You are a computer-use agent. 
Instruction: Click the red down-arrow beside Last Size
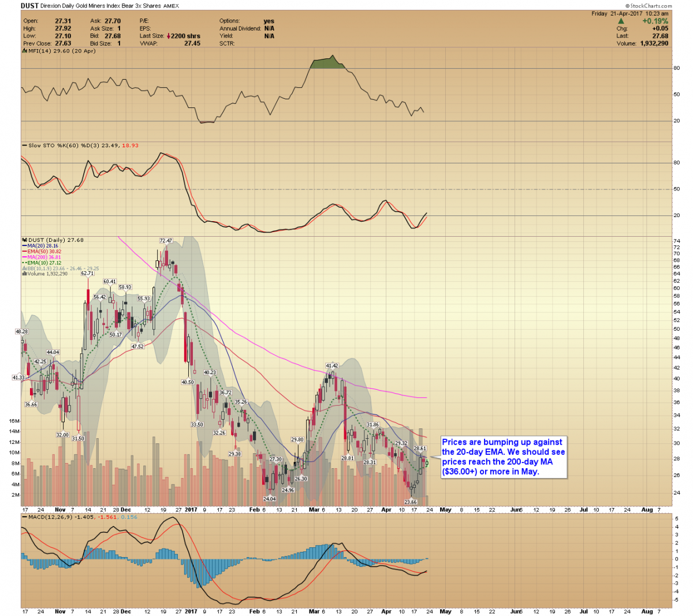pyautogui.click(x=168, y=36)
